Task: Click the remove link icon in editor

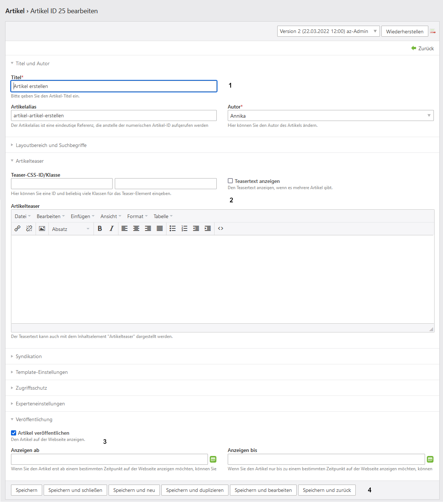Action: click(x=29, y=229)
